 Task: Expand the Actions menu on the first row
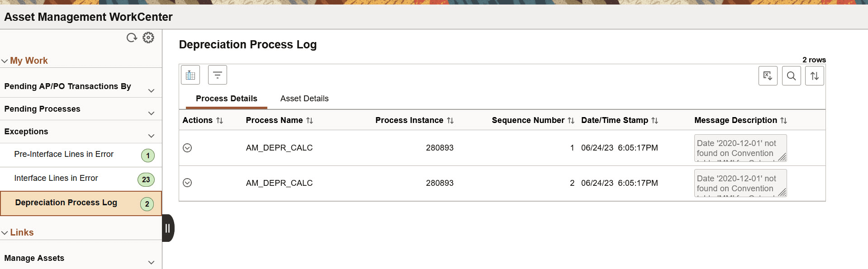pyautogui.click(x=187, y=147)
